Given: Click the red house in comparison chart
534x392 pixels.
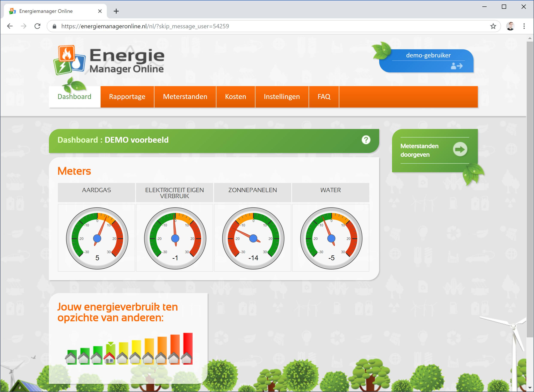Looking at the screenshot, I should click(x=109, y=358).
